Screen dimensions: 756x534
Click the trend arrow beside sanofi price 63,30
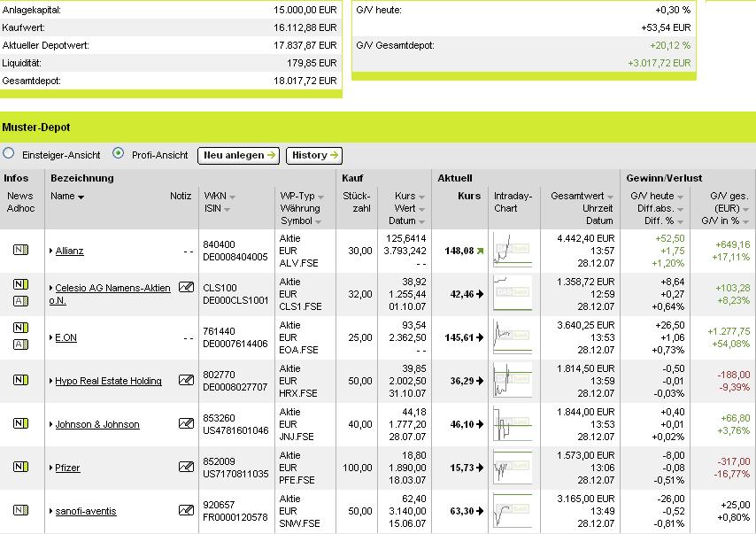tap(480, 511)
